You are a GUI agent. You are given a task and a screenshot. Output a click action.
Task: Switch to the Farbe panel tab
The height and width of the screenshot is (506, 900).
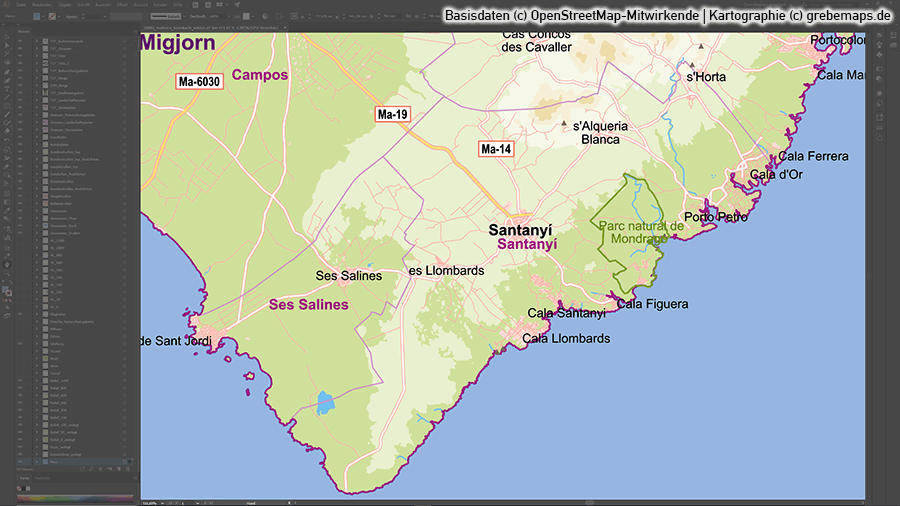25,479
